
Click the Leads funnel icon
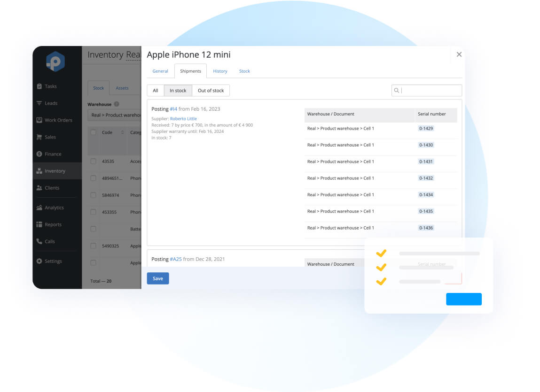point(39,103)
